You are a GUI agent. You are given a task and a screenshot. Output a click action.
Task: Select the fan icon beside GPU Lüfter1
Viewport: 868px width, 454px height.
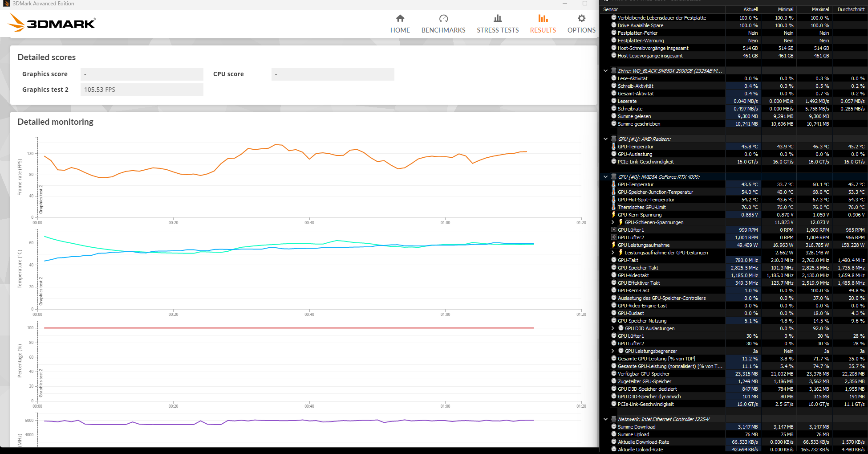[613, 229]
